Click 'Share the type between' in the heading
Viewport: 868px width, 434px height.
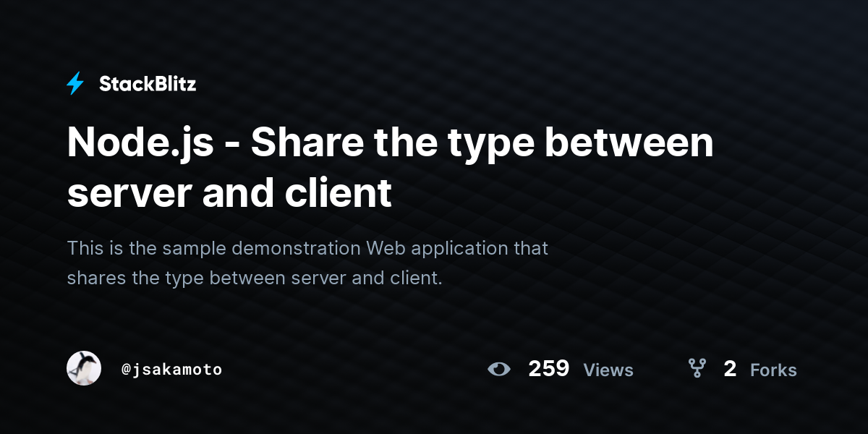pos(482,142)
